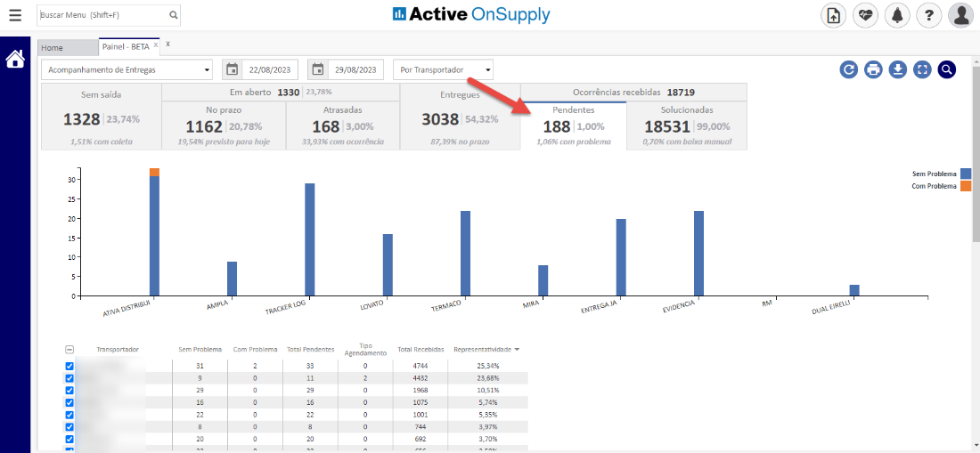Screen dimensions: 980x453
Task: Click the dark search icon in panel toolbar
Action: click(x=947, y=69)
